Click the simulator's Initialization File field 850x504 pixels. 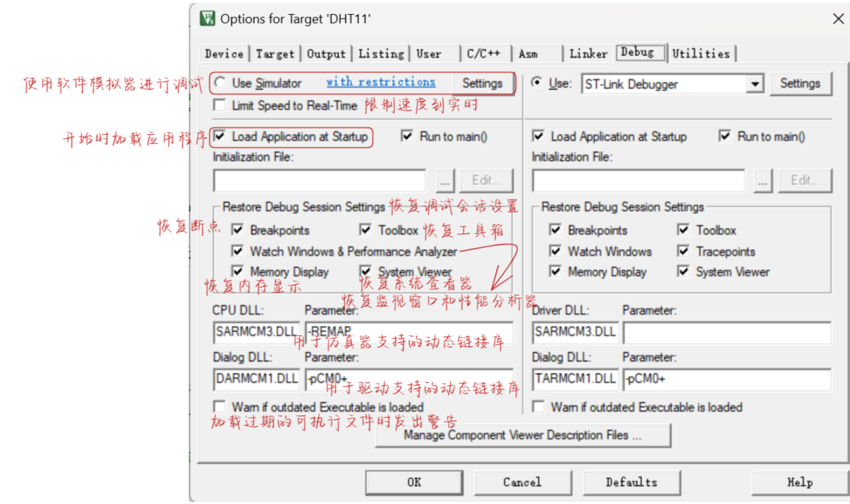pos(319,180)
